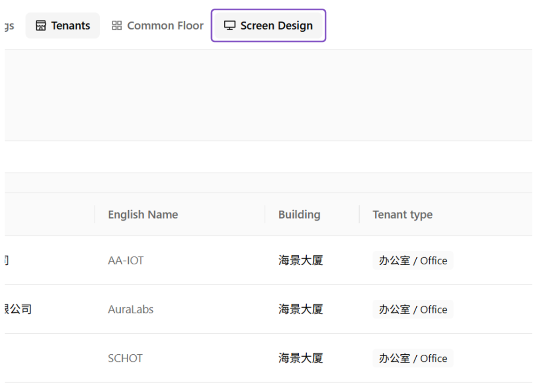Click 海景大厦 building in AA-IOT row
This screenshot has height=392, width=537.
tap(301, 261)
